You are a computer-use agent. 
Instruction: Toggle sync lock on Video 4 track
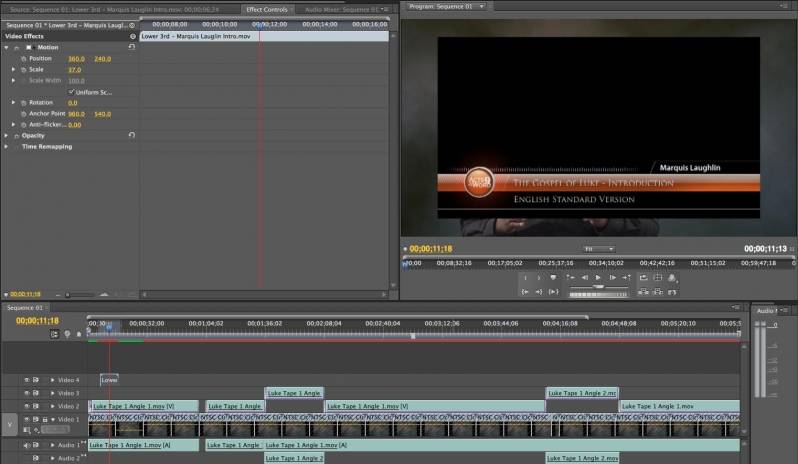pyautogui.click(x=36, y=380)
